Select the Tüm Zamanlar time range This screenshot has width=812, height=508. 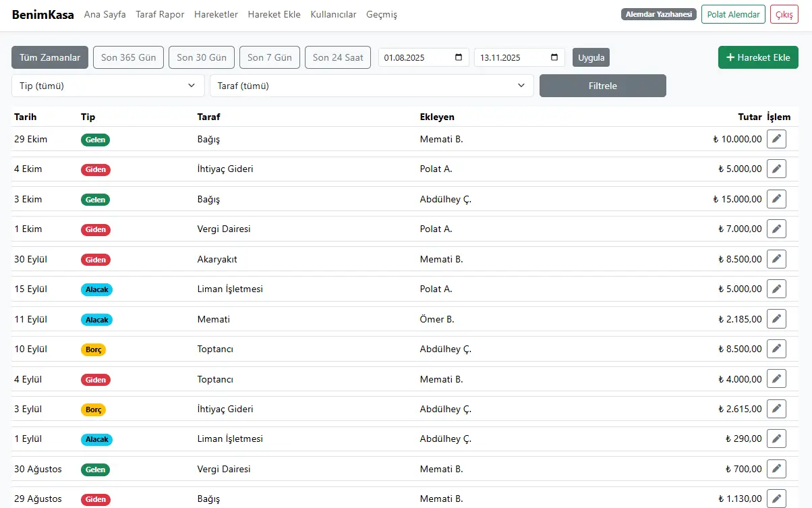click(50, 57)
